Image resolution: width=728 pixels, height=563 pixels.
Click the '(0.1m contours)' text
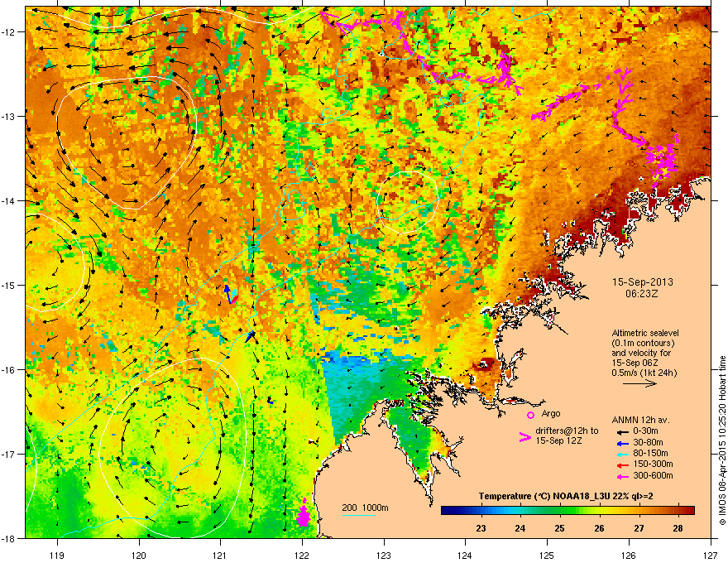643,344
